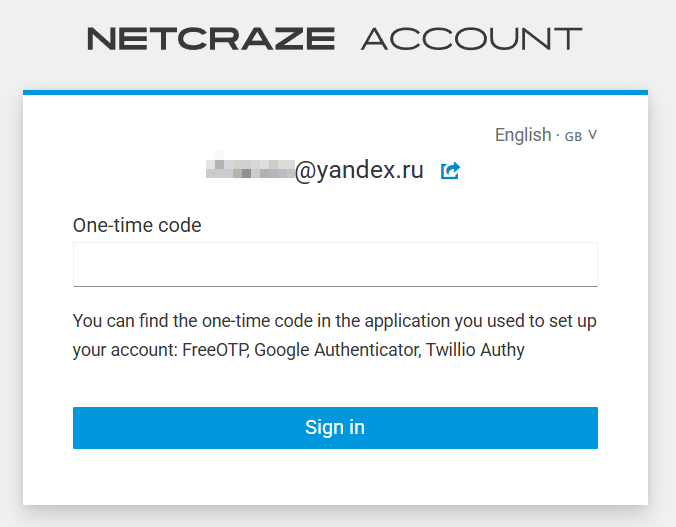This screenshot has width=676, height=527.
Task: Click the NETCRAZE logo wordmark
Action: click(211, 39)
